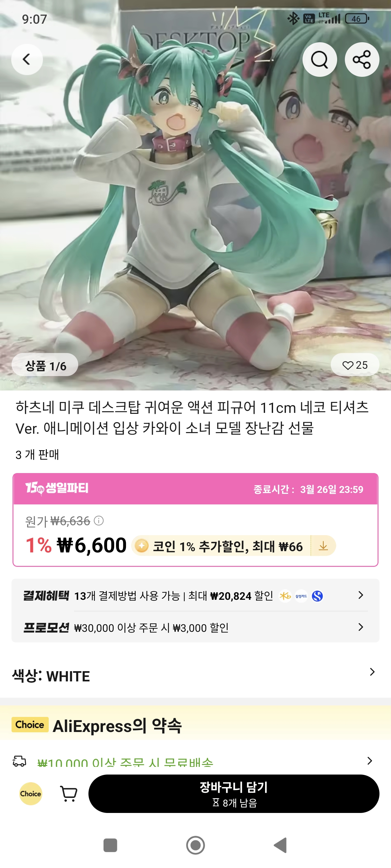
Task: Open the 색상: WHITE color selector
Action: pyautogui.click(x=195, y=676)
